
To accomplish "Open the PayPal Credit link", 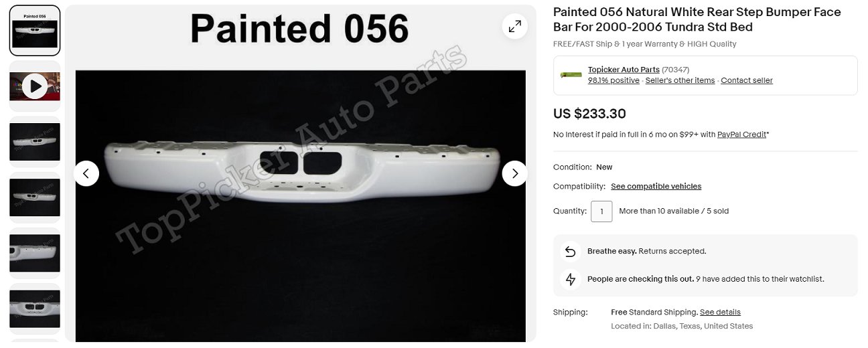I will point(741,135).
